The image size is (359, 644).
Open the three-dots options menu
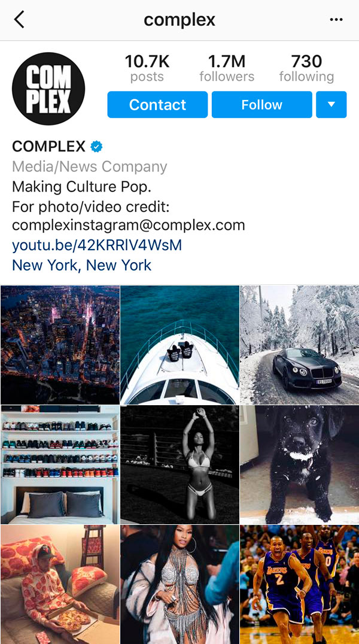tap(336, 20)
